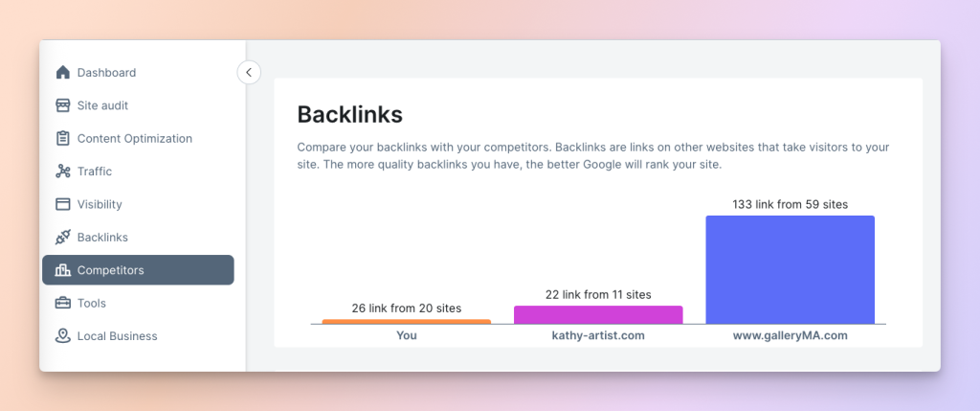
Task: Click the Tools briefcase icon
Action: tap(63, 303)
